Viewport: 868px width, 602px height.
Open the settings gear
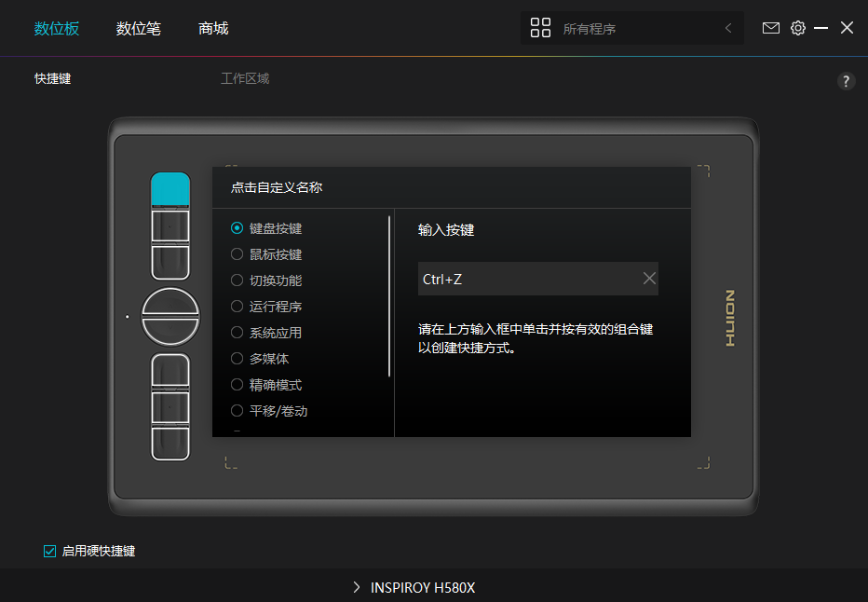[x=798, y=28]
